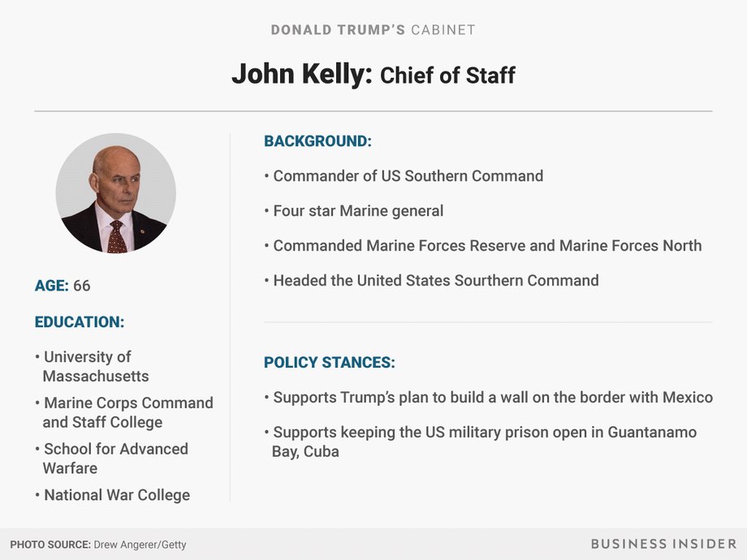Click the Drew Angerer/Getty photo credit
The height and width of the screenshot is (560, 747).
tap(140, 545)
